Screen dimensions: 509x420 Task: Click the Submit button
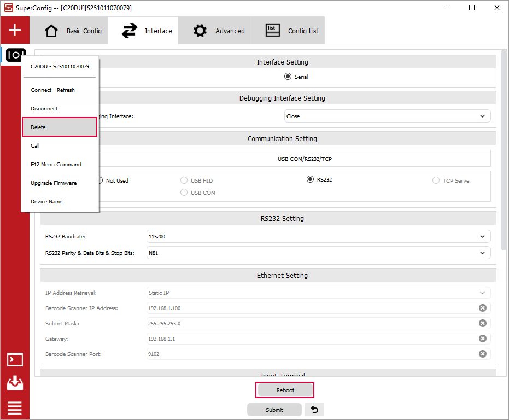click(274, 410)
